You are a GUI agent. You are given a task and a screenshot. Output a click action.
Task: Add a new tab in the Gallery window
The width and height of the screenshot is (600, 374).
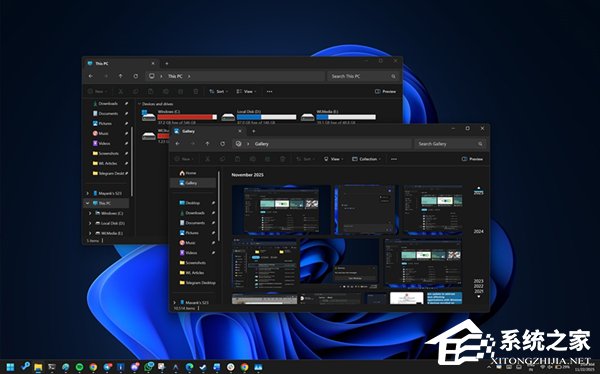253,131
